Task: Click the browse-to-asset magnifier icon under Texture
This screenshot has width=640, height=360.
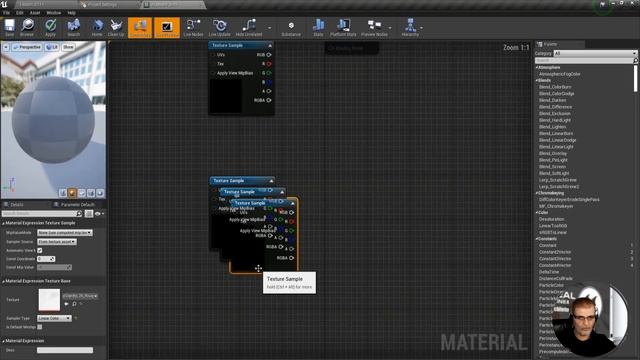Action: tap(74, 304)
